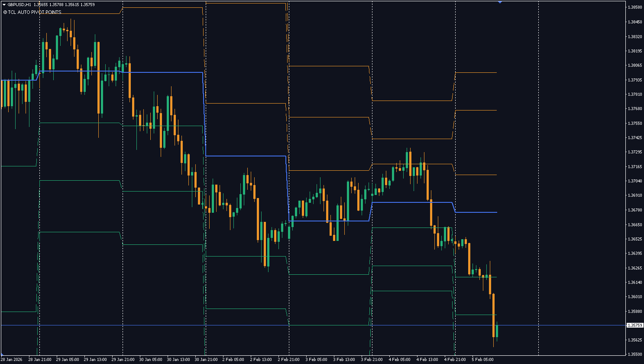The width and height of the screenshot is (644, 364).
Task: Click the blue chart shift triangle at top
Action: tap(500, 2)
